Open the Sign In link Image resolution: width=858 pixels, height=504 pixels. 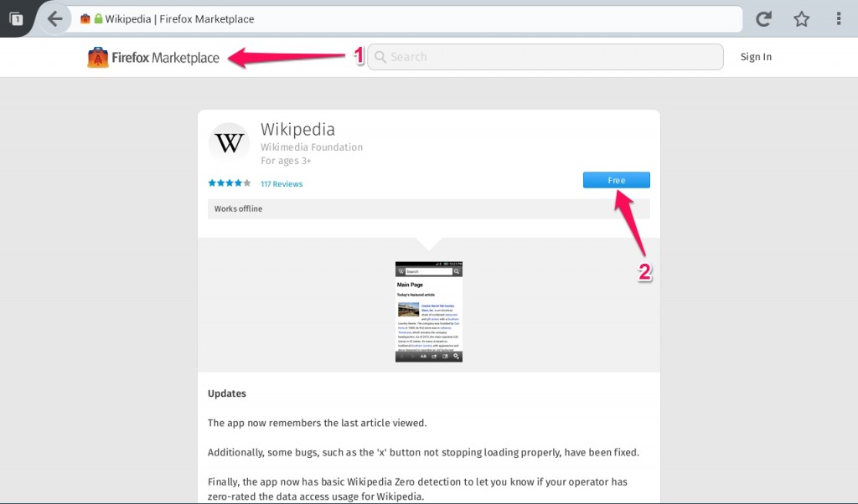pos(756,57)
